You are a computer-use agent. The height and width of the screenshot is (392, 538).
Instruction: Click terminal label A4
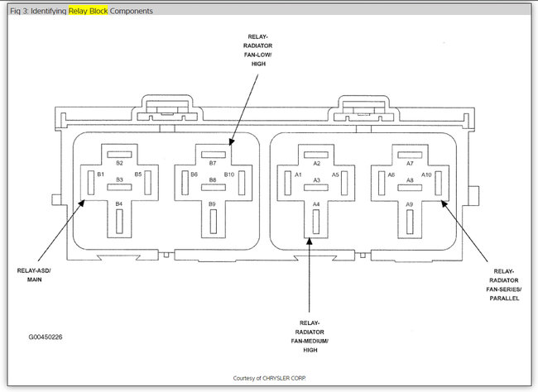click(x=316, y=204)
